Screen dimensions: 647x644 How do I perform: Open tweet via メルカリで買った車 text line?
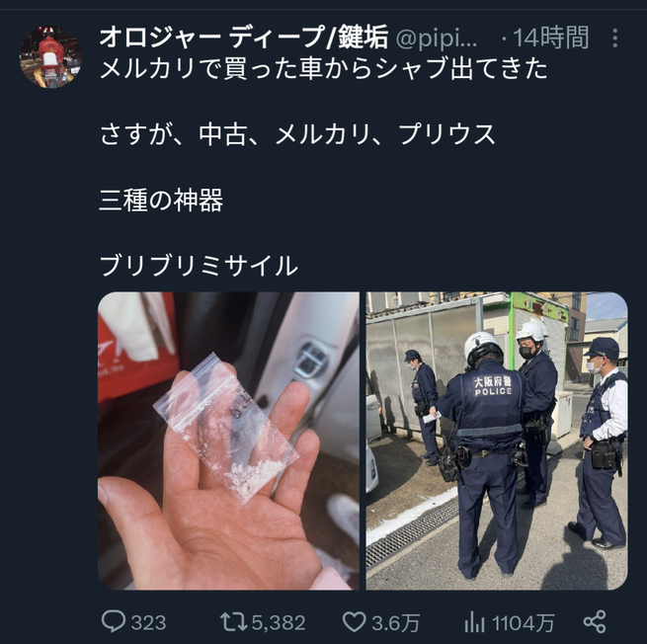324,68
